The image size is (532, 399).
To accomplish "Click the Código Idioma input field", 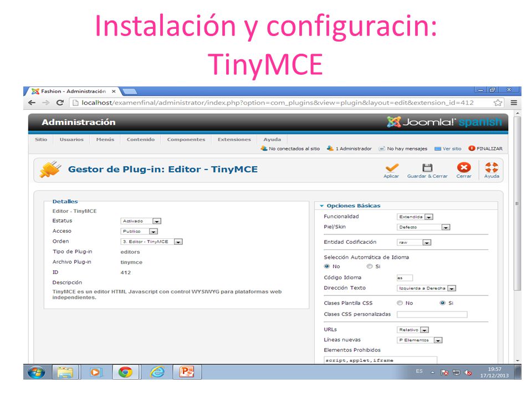I will [405, 278].
